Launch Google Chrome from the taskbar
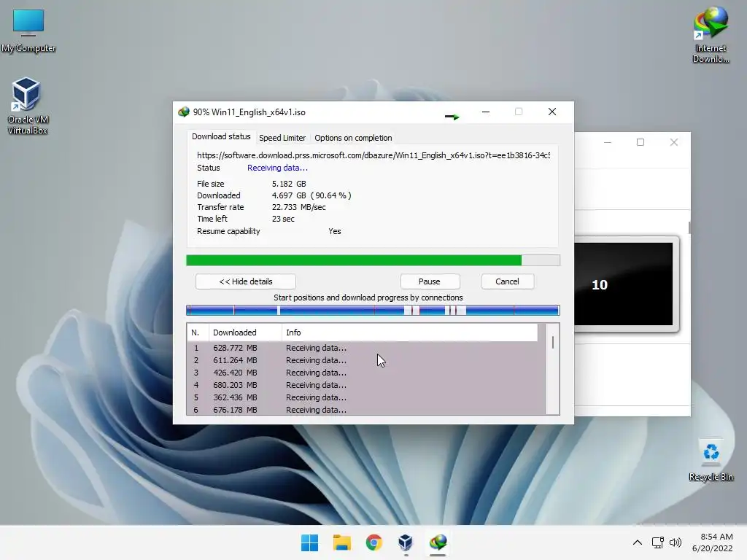 (x=374, y=542)
